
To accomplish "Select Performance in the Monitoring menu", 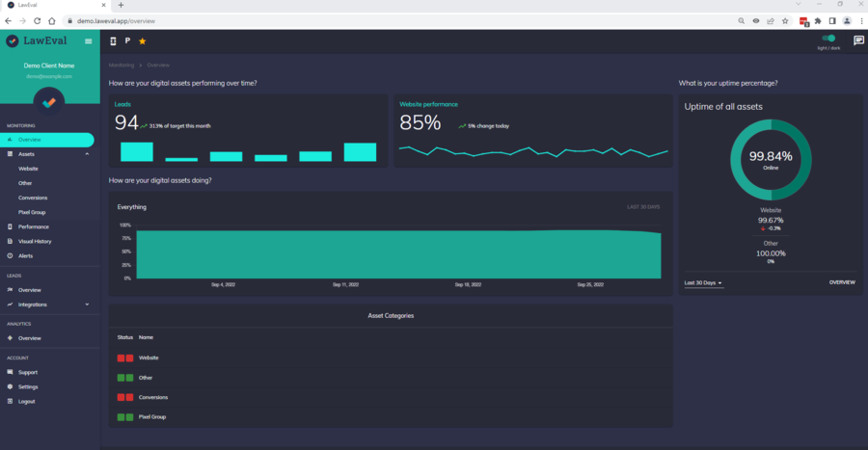I will (x=34, y=226).
